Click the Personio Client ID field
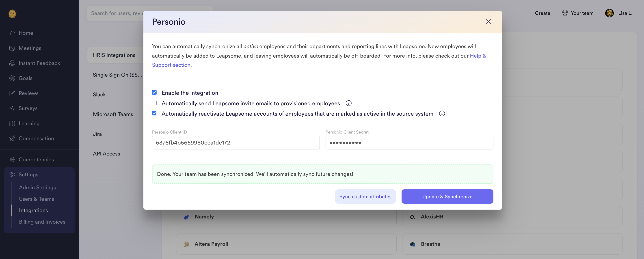The image size is (644, 259). pos(236,142)
